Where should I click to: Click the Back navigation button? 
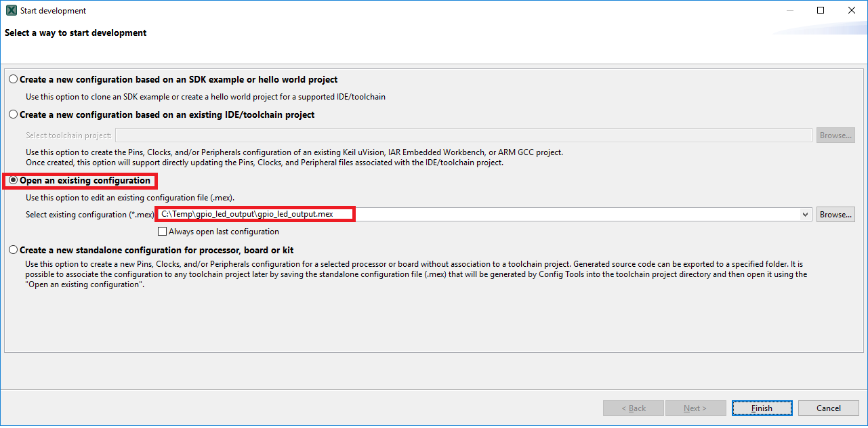pyautogui.click(x=633, y=408)
